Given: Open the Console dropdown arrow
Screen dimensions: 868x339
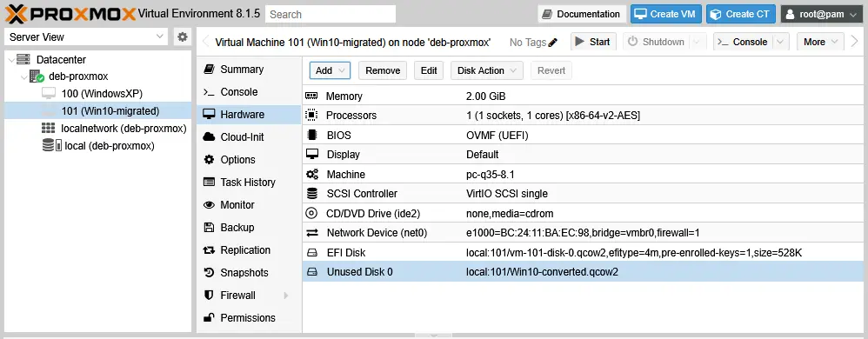Looking at the screenshot, I should [x=781, y=42].
